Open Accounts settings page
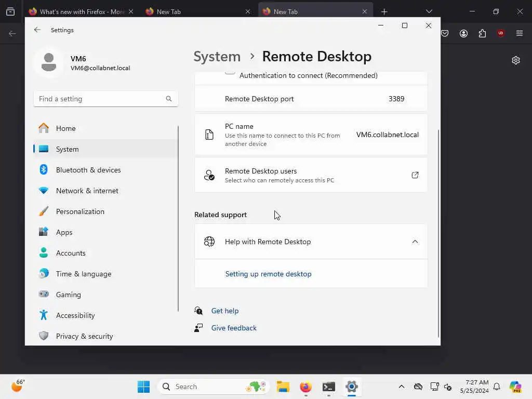 click(x=105, y=253)
